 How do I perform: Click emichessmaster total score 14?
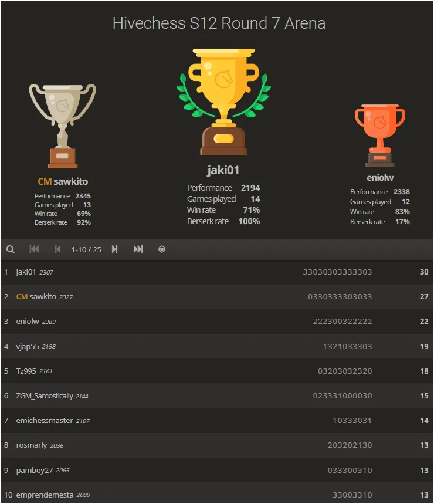pos(424,421)
